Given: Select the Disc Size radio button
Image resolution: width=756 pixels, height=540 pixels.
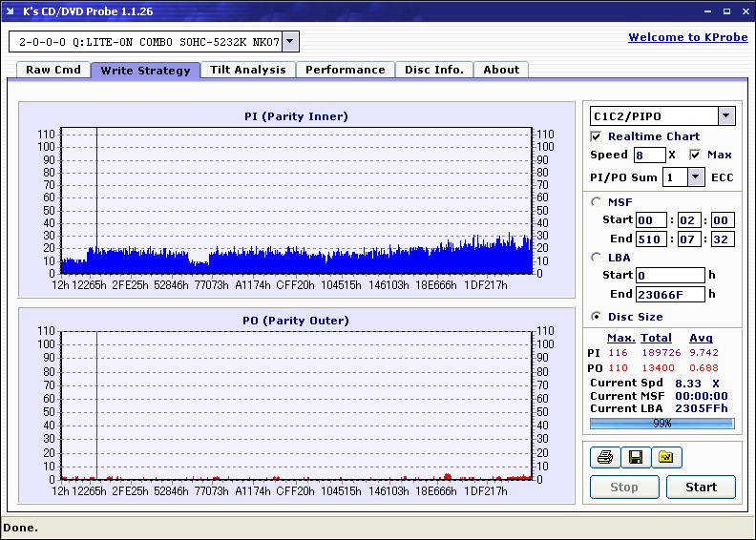Looking at the screenshot, I should pyautogui.click(x=597, y=317).
